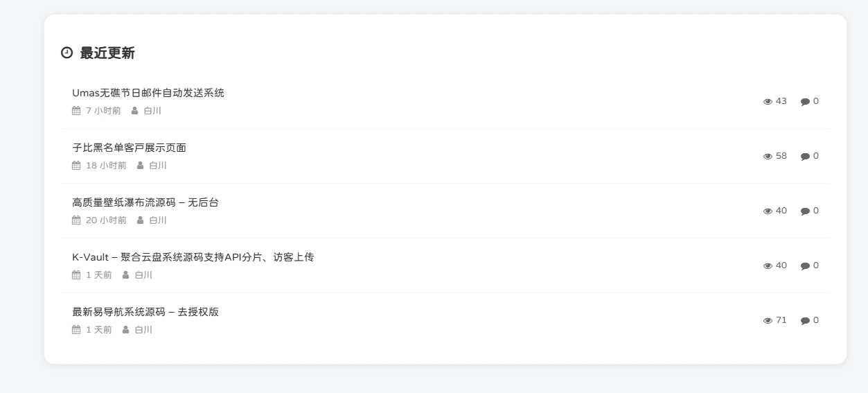The image size is (868, 393).
Task: Click the comment bubble on the 最新易导航 post
Action: click(805, 321)
